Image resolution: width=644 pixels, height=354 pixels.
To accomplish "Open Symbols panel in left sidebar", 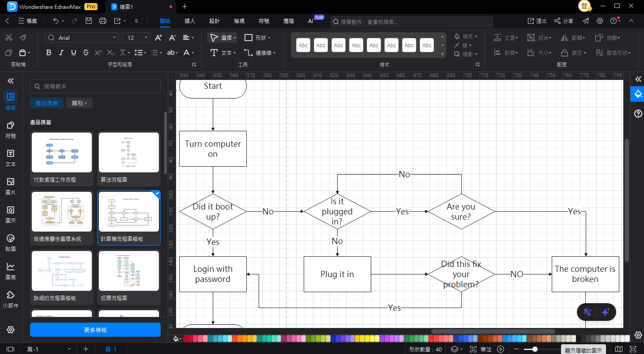I will pos(11,130).
